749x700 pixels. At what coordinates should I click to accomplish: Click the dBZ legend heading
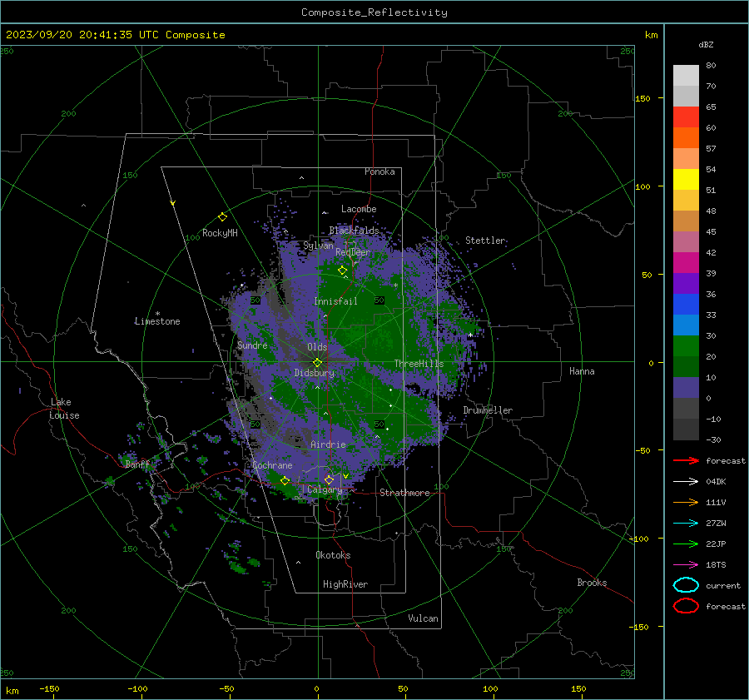[x=706, y=44]
